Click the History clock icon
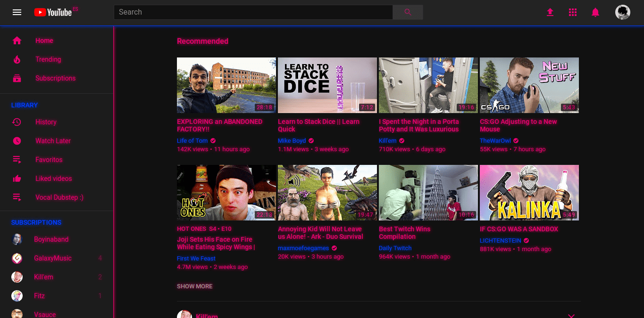 click(x=17, y=122)
